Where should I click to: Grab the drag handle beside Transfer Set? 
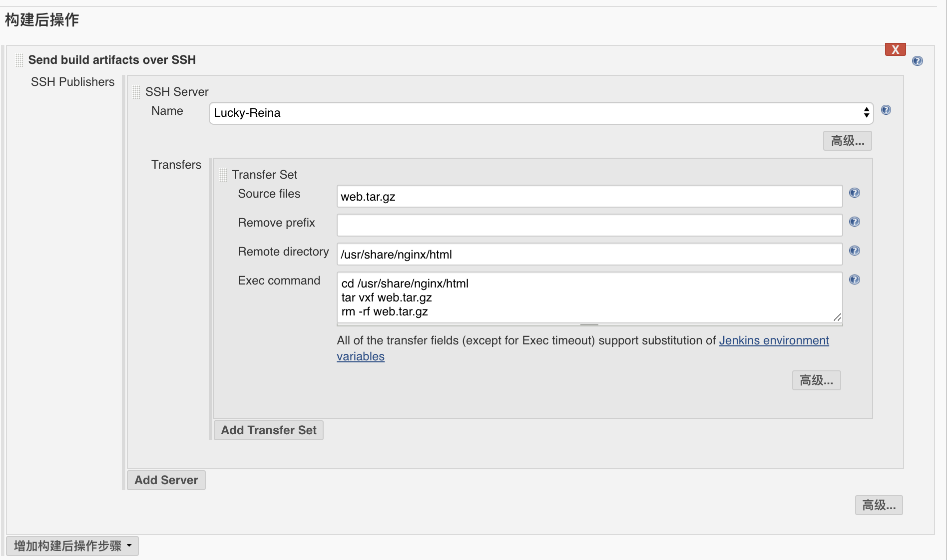pyautogui.click(x=223, y=175)
